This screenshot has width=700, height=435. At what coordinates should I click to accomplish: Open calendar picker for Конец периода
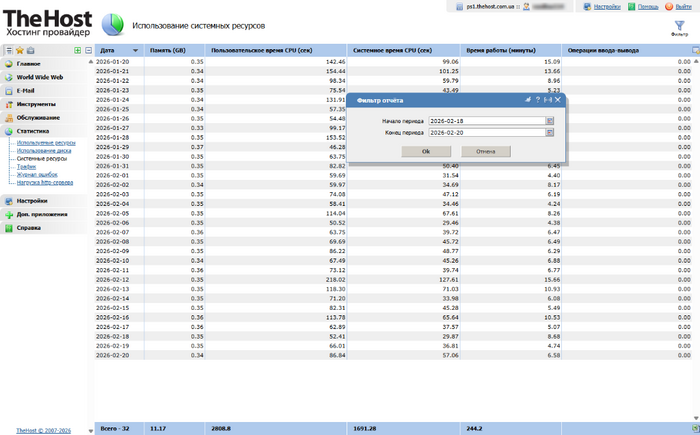click(550, 131)
